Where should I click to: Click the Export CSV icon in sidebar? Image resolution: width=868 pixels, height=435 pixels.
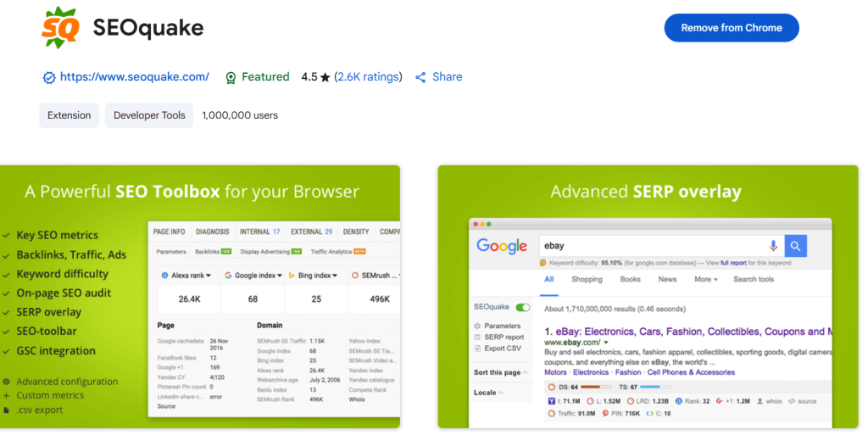tap(477, 349)
